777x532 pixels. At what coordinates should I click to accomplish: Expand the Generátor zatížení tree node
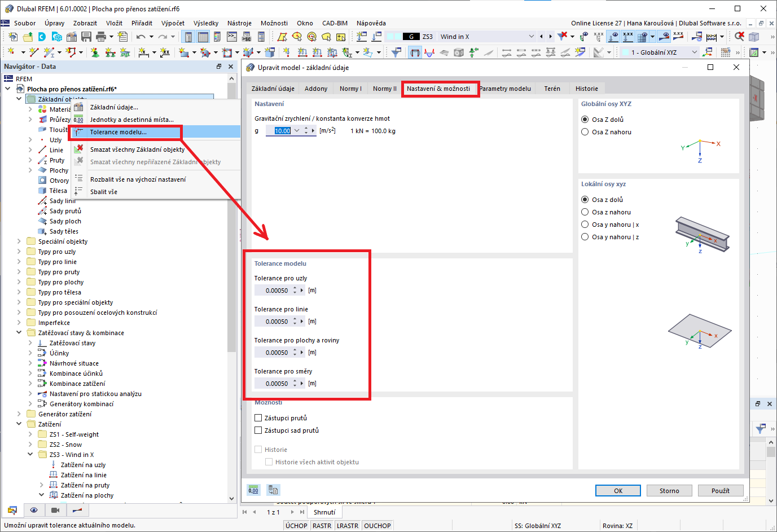[19, 414]
